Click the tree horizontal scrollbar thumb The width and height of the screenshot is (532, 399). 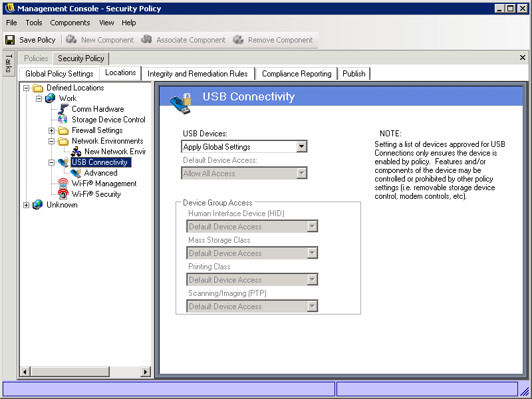(70, 372)
